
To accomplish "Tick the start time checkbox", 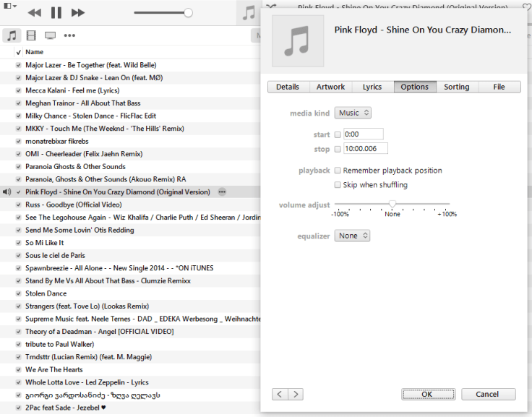I will [x=338, y=134].
